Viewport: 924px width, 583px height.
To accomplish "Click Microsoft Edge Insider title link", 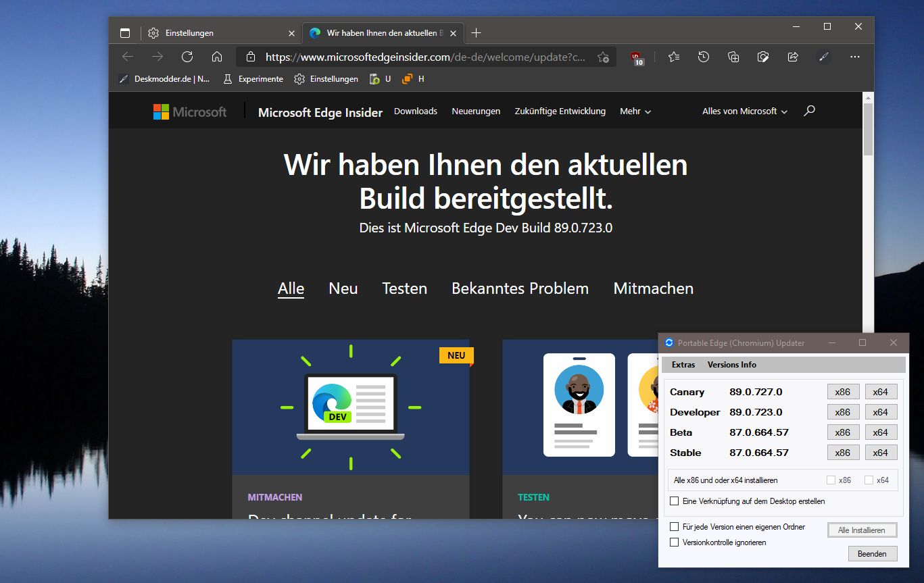I will point(320,113).
